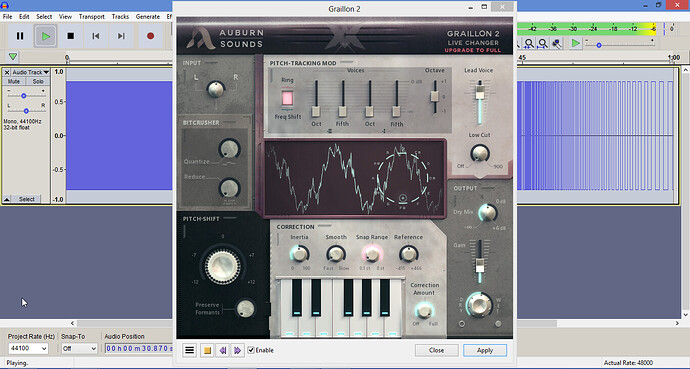Click the output Gain fader
The height and width of the screenshot is (369, 690).
coord(480,266)
